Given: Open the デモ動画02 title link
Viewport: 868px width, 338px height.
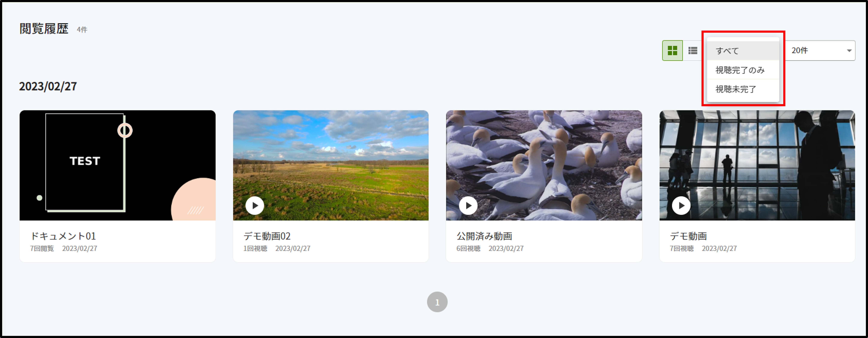Looking at the screenshot, I should pyautogui.click(x=267, y=236).
